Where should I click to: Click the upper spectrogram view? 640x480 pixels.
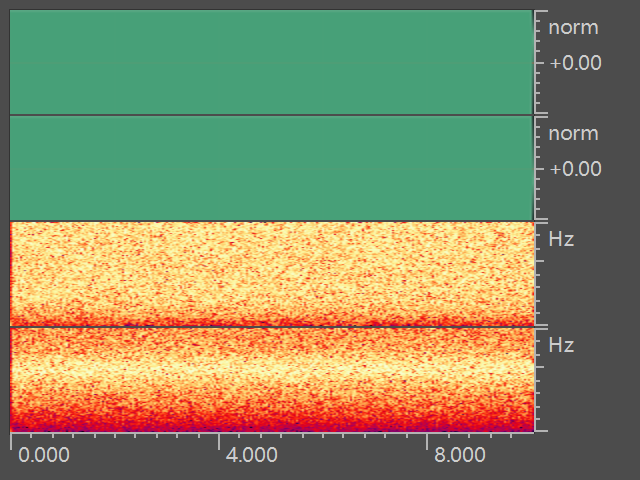pyautogui.click(x=272, y=273)
